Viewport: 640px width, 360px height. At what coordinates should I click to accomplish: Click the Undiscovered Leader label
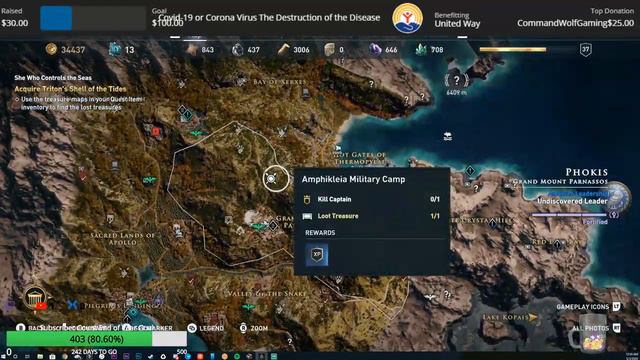pyautogui.click(x=572, y=201)
